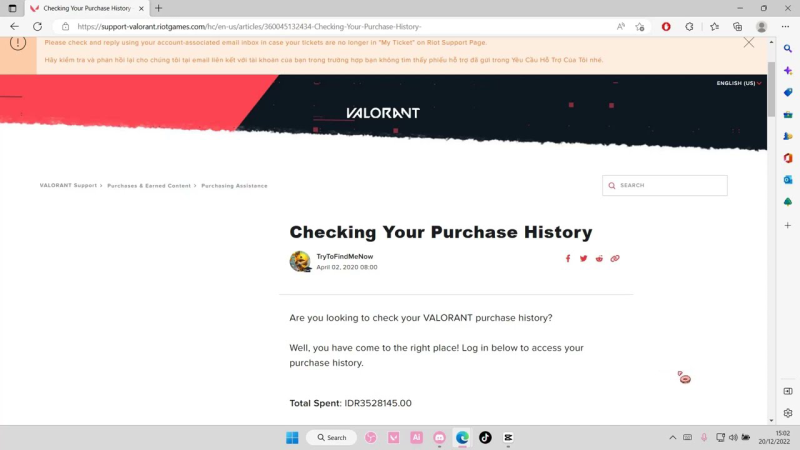Reload the current page
This screenshot has height=450, width=800.
(37, 27)
